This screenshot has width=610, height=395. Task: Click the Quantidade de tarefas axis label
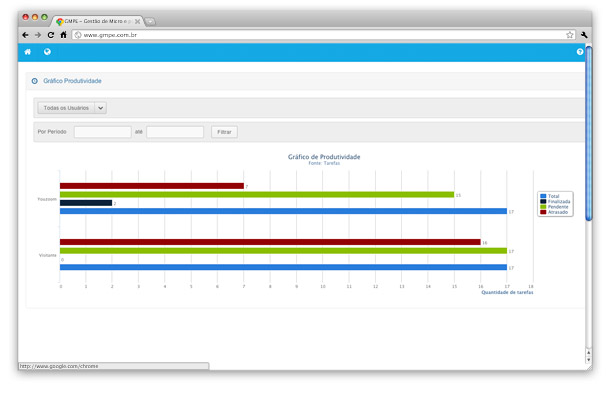pyautogui.click(x=507, y=292)
